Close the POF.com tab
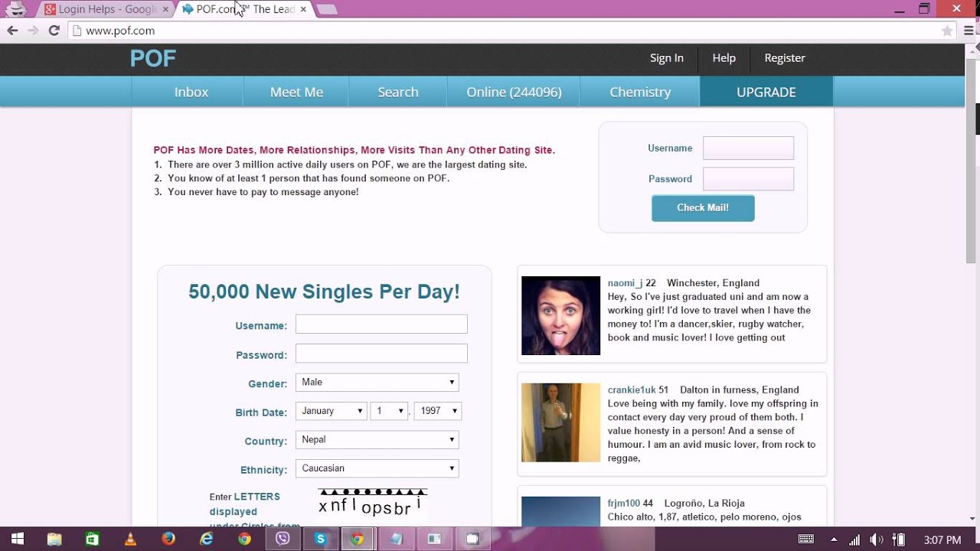This screenshot has width=980, height=551. tap(303, 9)
